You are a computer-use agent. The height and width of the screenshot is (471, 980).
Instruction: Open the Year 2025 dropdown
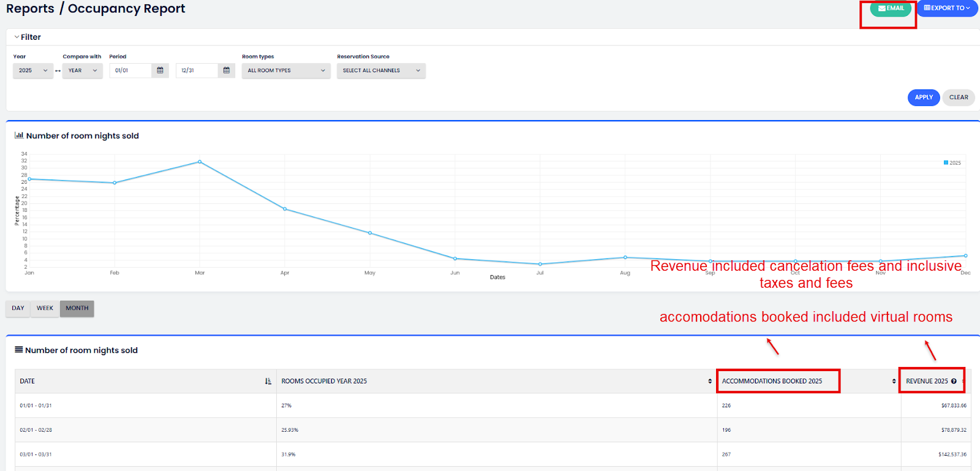point(32,70)
